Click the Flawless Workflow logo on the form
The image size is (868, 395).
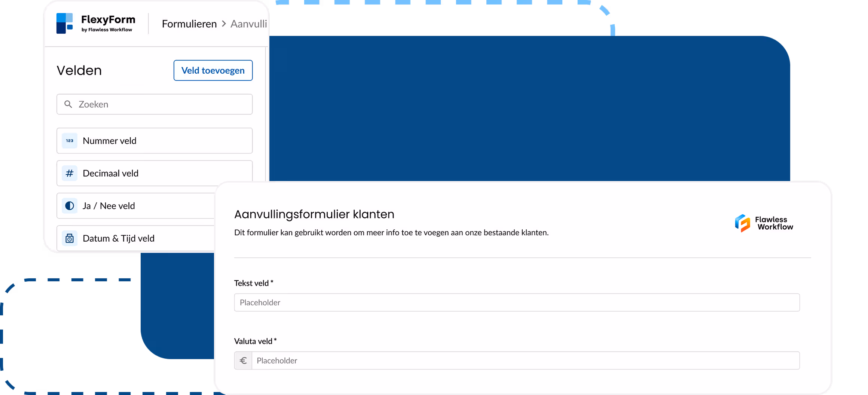(764, 223)
